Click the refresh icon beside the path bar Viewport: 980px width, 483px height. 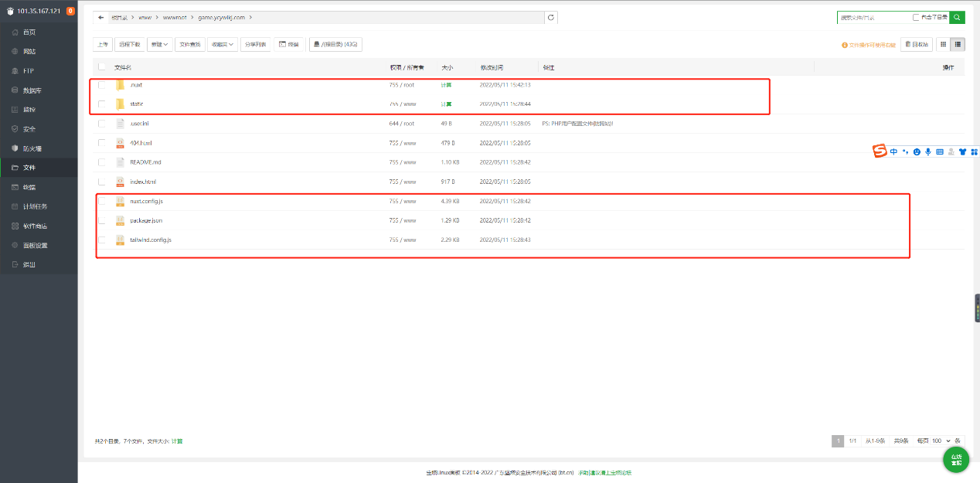tap(550, 17)
